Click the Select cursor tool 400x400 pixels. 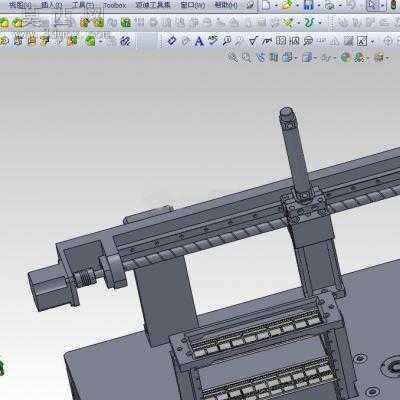click(373, 5)
